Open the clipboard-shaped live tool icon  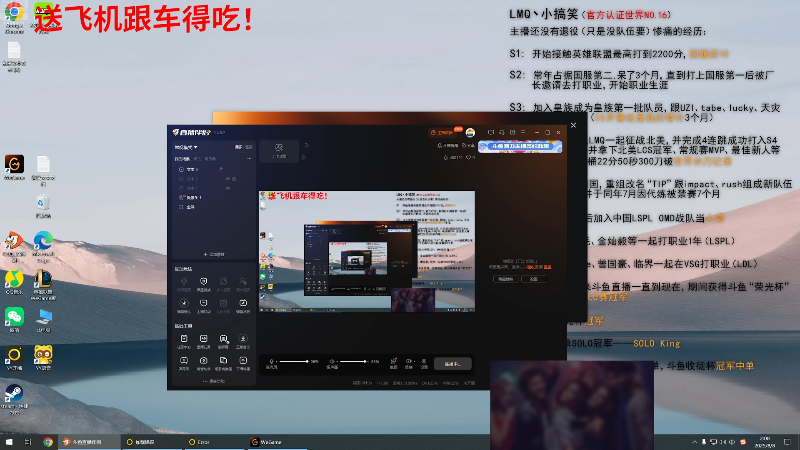(x=184, y=341)
